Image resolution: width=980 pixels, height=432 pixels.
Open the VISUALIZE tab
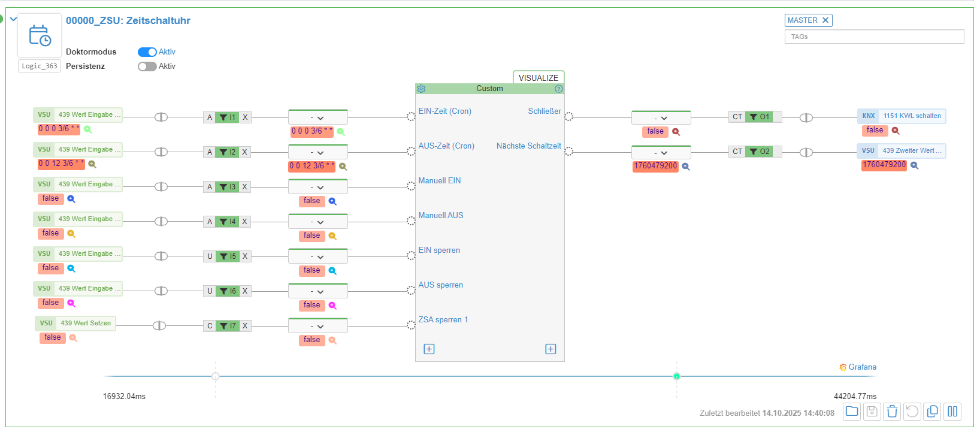click(538, 78)
